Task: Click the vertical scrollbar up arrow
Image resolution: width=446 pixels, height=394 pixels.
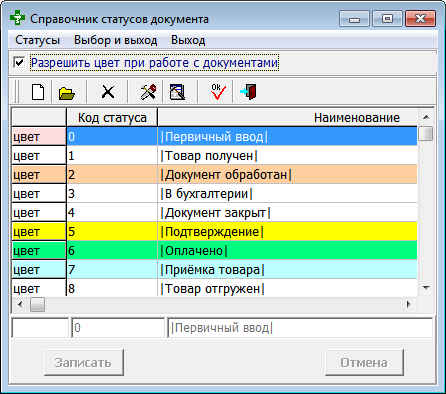Action: click(426, 117)
